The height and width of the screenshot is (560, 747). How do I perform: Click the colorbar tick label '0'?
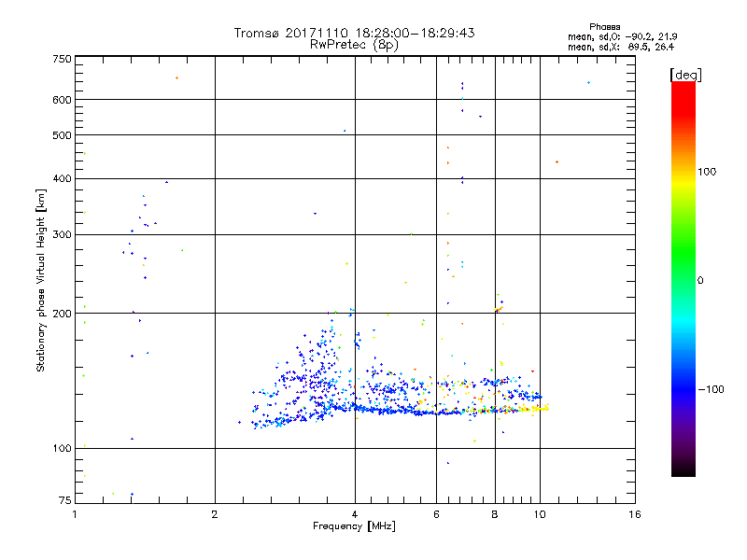click(x=699, y=281)
